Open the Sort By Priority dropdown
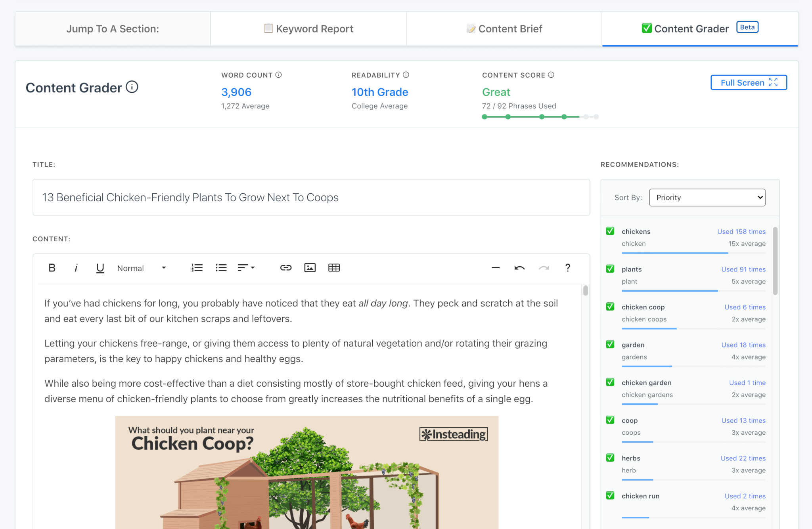The width and height of the screenshot is (812, 529). [707, 197]
